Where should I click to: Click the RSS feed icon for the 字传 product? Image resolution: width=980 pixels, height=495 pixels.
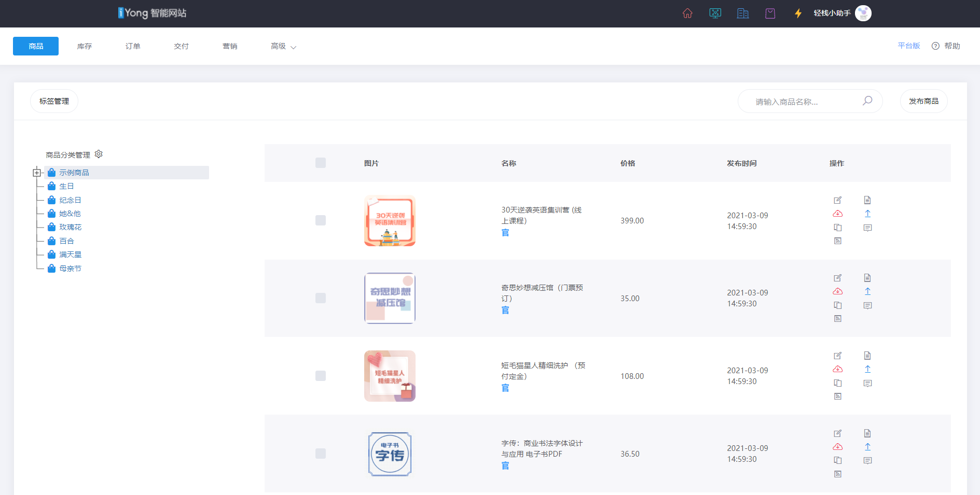(838, 474)
